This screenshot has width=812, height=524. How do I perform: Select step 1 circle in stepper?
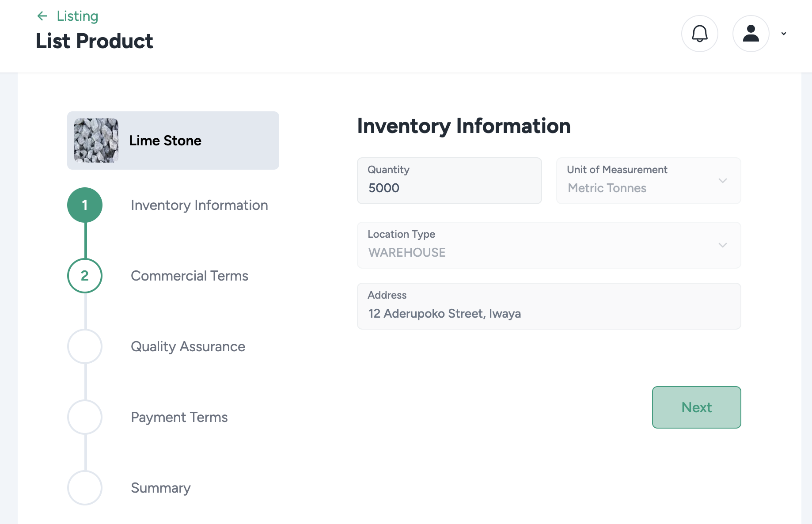(85, 205)
